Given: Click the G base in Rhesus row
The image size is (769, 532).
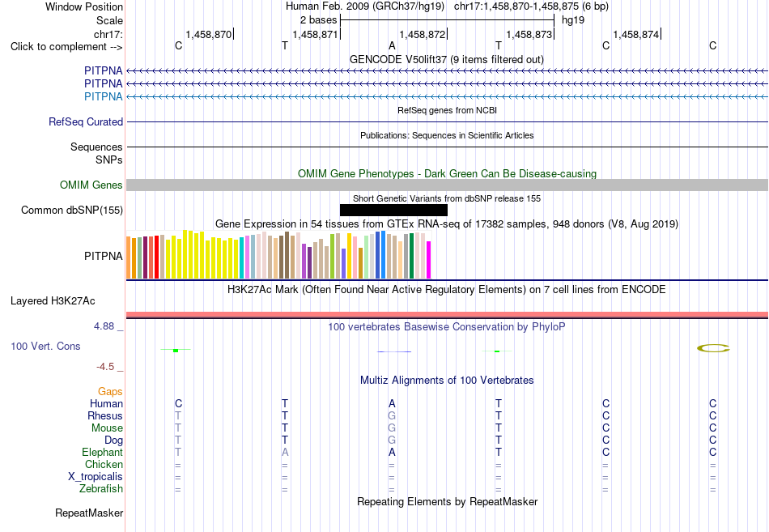Looking at the screenshot, I should tap(392, 415).
